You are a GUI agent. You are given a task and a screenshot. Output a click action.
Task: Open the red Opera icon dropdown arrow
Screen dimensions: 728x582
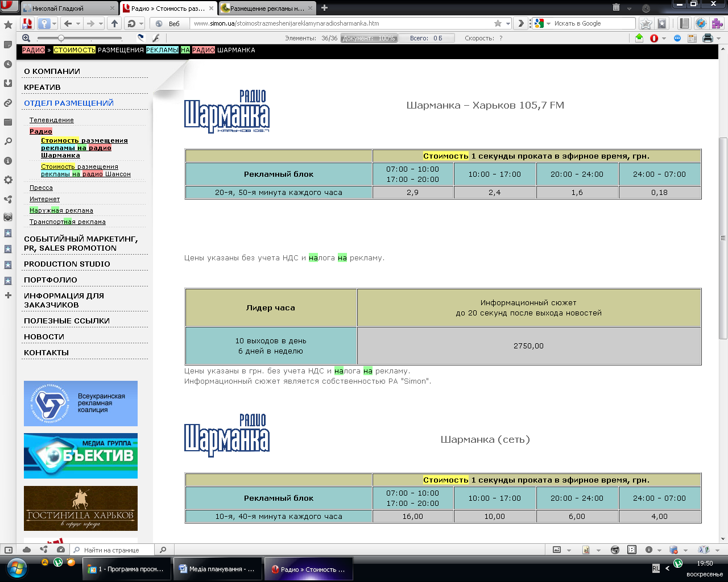click(x=664, y=39)
